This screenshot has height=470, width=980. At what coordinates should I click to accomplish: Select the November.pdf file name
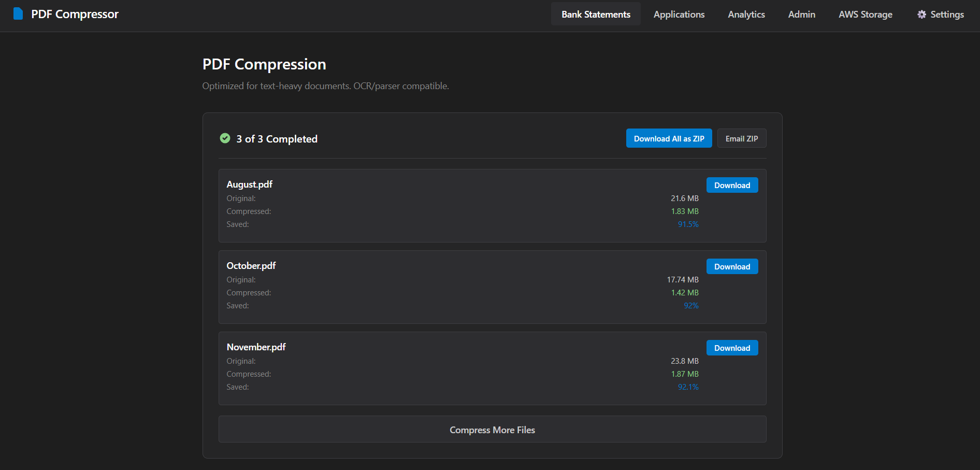click(x=256, y=347)
